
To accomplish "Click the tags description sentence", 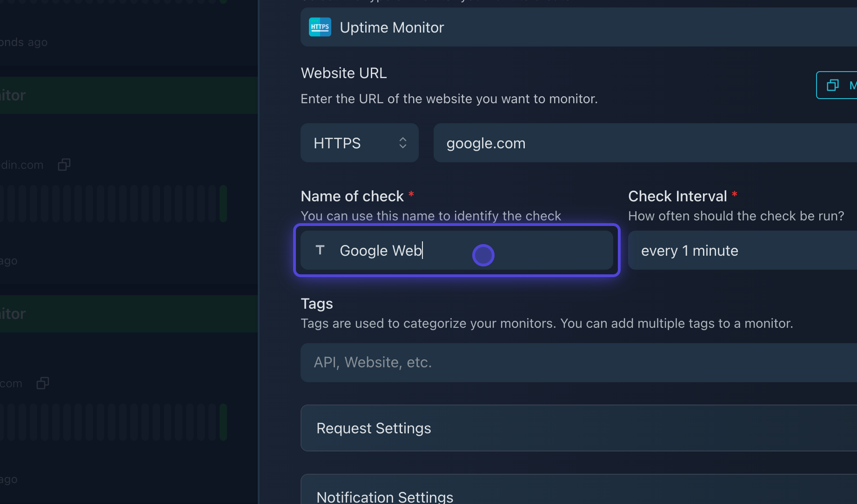I will (x=547, y=323).
